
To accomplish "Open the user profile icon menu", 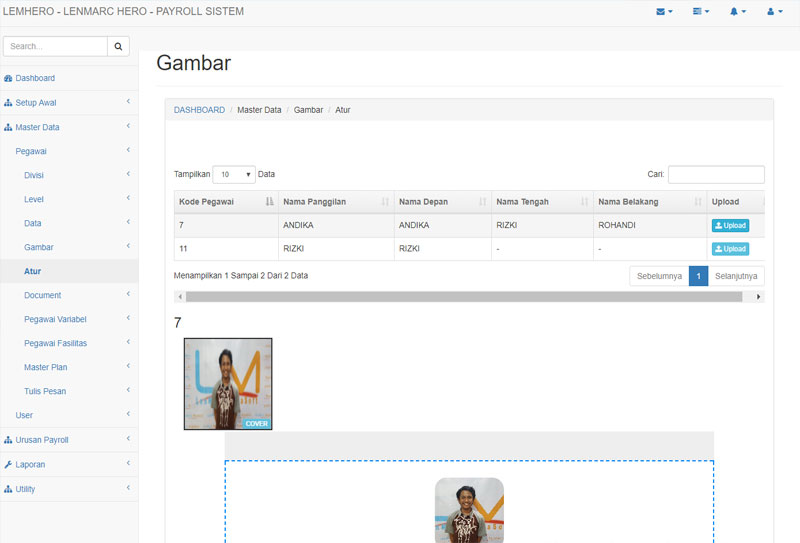I will click(774, 11).
